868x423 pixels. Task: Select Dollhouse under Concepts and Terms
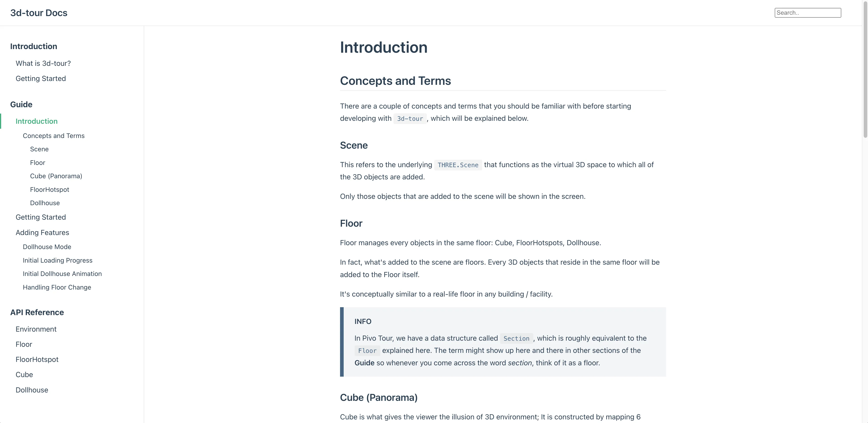pyautogui.click(x=45, y=203)
